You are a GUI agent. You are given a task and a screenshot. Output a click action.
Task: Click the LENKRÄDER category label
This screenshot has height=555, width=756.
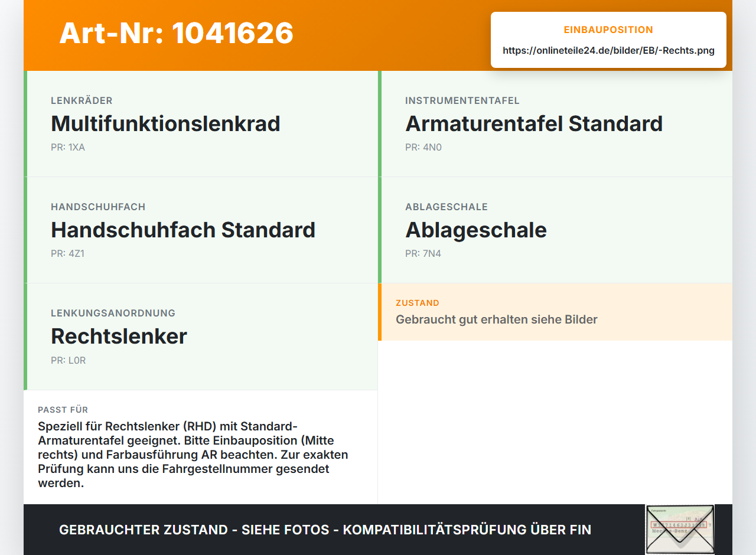[82, 101]
